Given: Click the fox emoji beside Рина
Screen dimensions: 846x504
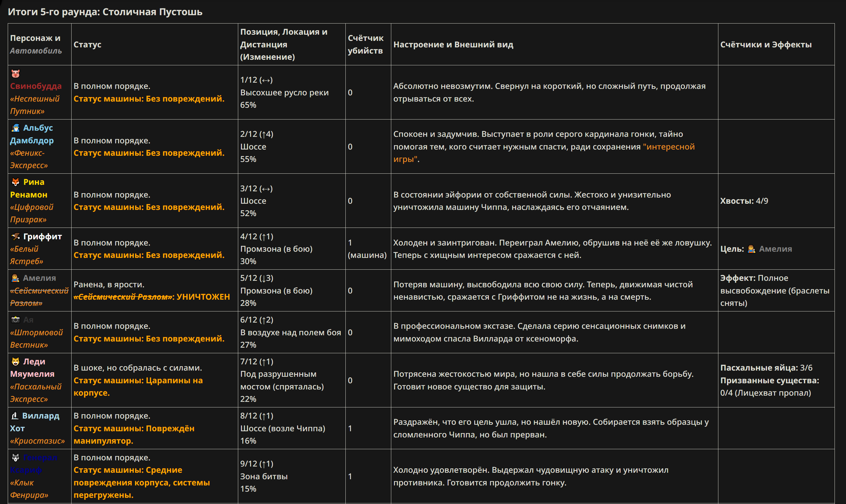Looking at the screenshot, I should coord(15,182).
